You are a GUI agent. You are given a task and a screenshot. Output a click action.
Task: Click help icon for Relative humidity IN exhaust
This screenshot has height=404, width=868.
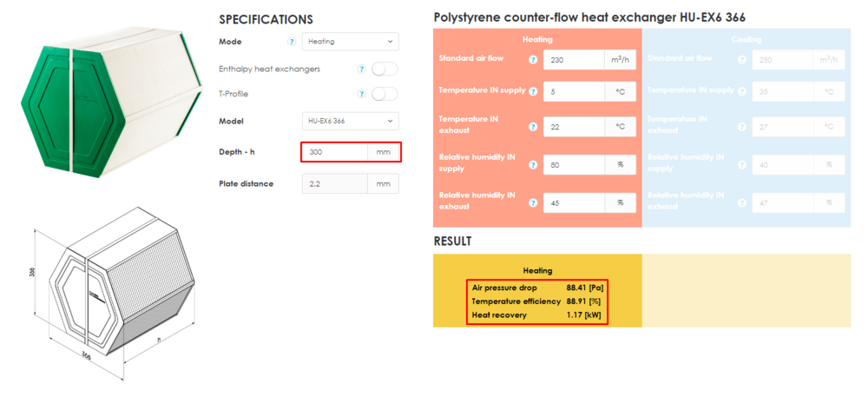pyautogui.click(x=533, y=202)
